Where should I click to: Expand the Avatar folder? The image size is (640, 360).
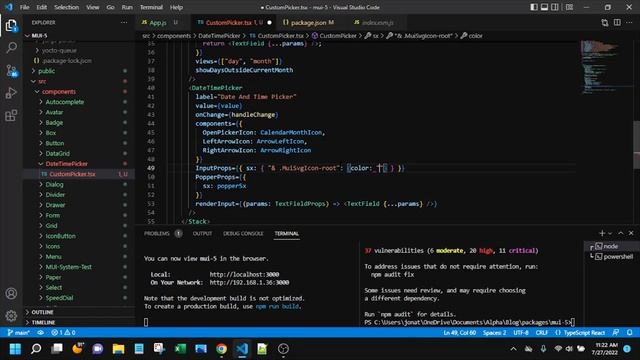point(54,112)
